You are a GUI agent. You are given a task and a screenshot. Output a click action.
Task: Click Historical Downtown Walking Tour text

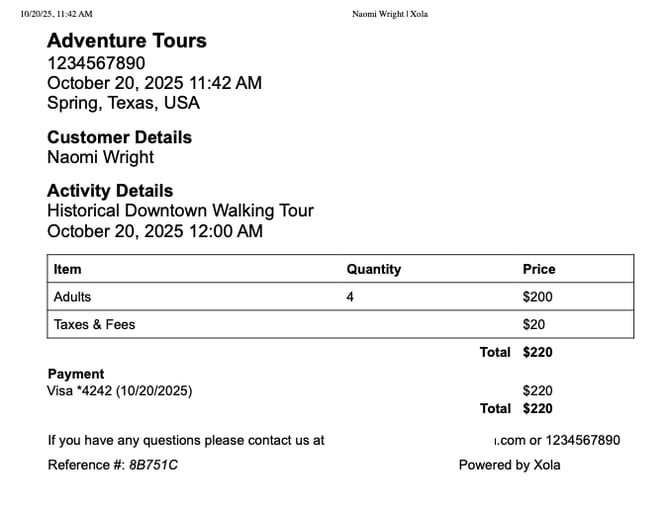tap(180, 211)
